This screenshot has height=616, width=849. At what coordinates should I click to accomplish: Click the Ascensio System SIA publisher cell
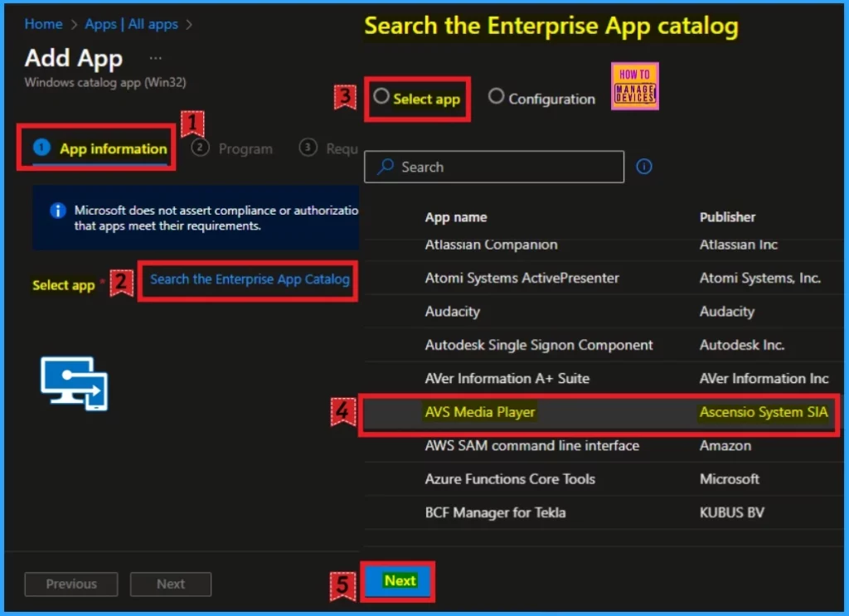pyautogui.click(x=764, y=413)
